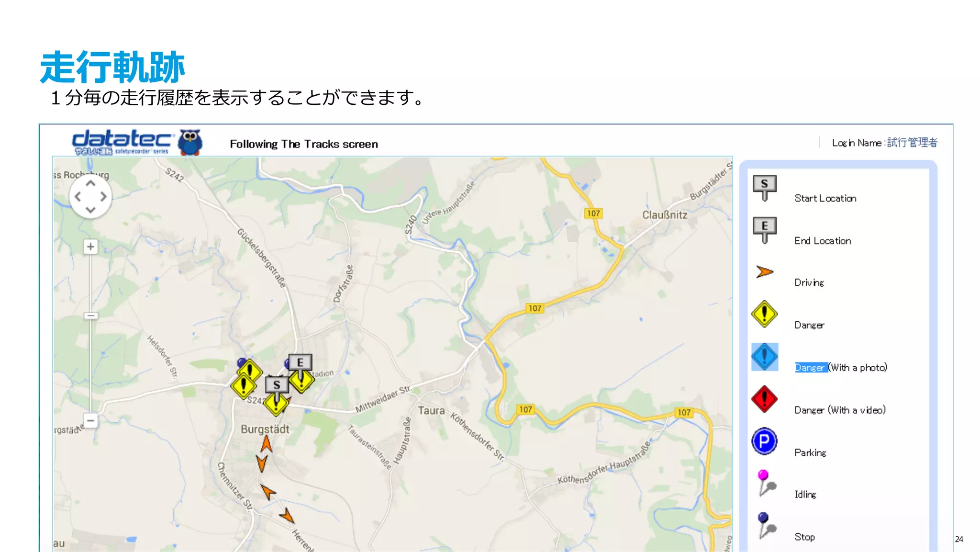Click the yellow Danger legend icon
Image resolution: width=980 pixels, height=552 pixels.
(x=764, y=314)
